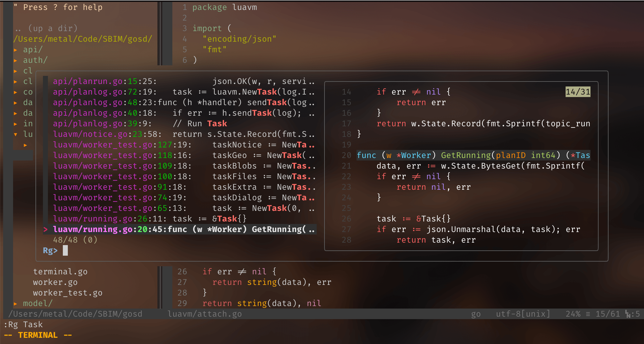Click the utf-8[unix] encoding indicator
This screenshot has width=644, height=344.
click(x=523, y=314)
